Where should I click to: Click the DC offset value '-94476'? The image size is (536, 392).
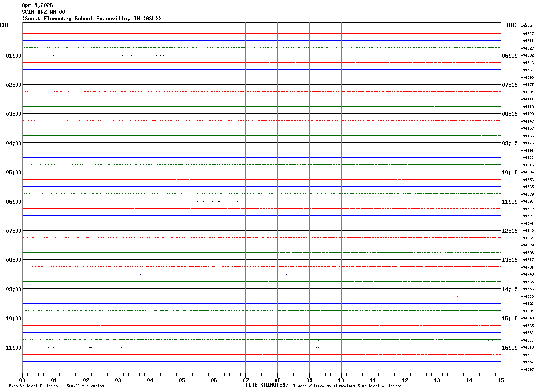point(527,143)
